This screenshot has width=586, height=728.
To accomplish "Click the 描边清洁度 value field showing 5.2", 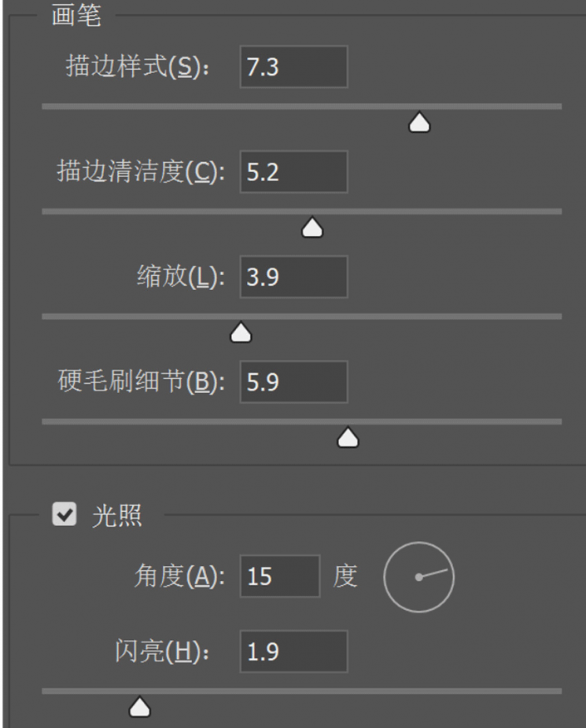I will [293, 172].
